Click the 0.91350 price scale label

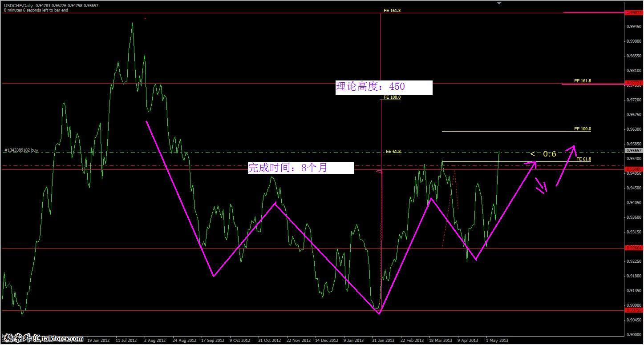[634, 291]
